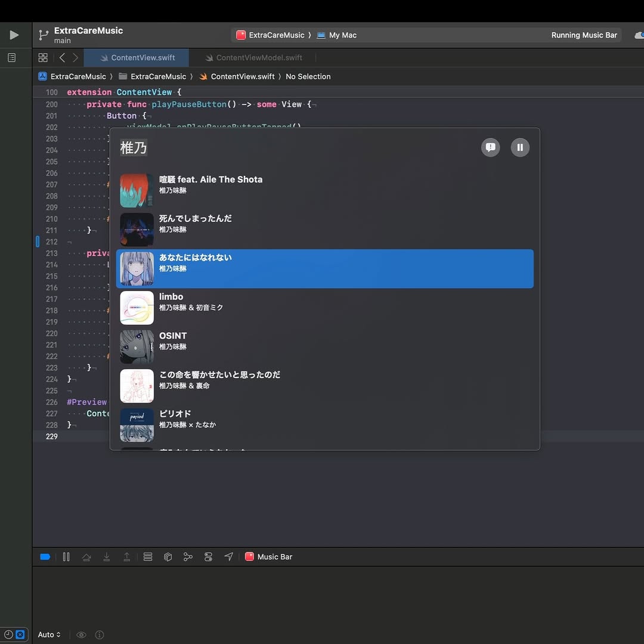Switch to the ContentView.swift tab
The height and width of the screenshot is (644, 644).
coord(137,57)
